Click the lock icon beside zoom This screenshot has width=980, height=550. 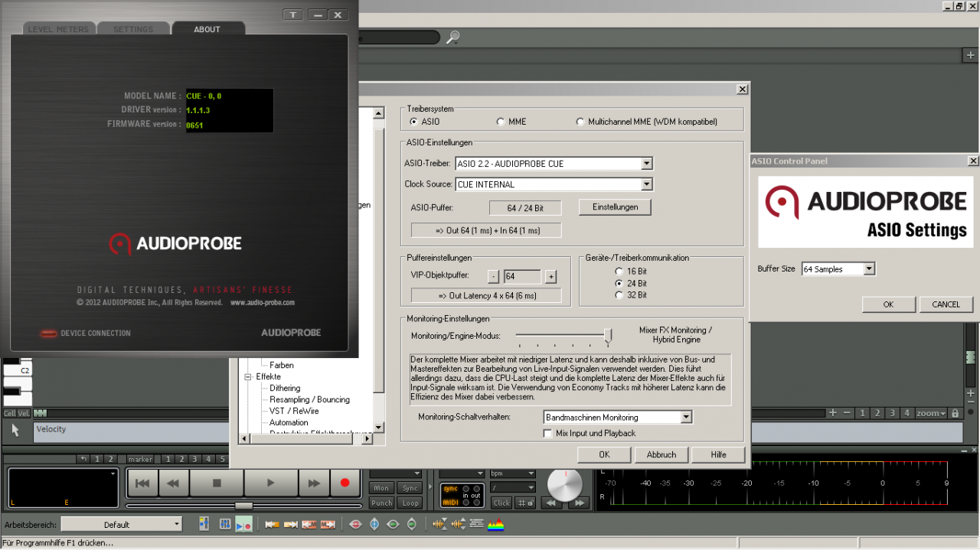click(955, 413)
